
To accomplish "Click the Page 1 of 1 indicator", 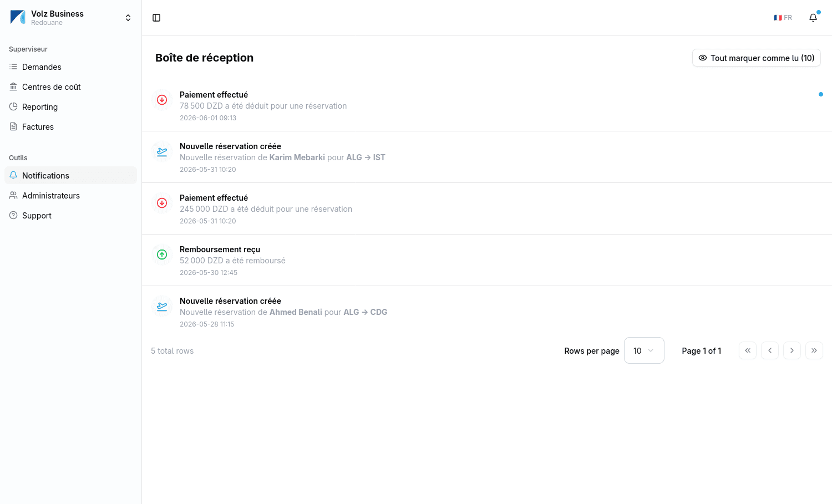I will [702, 351].
